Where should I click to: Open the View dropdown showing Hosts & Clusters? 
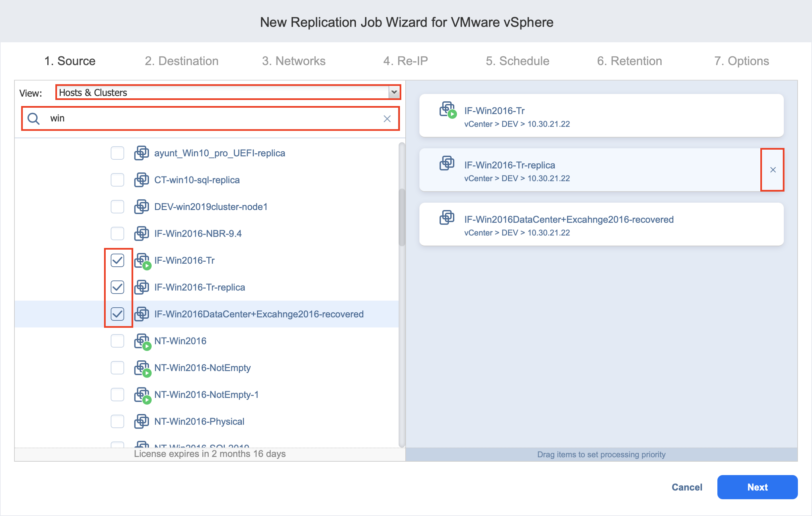(x=228, y=92)
